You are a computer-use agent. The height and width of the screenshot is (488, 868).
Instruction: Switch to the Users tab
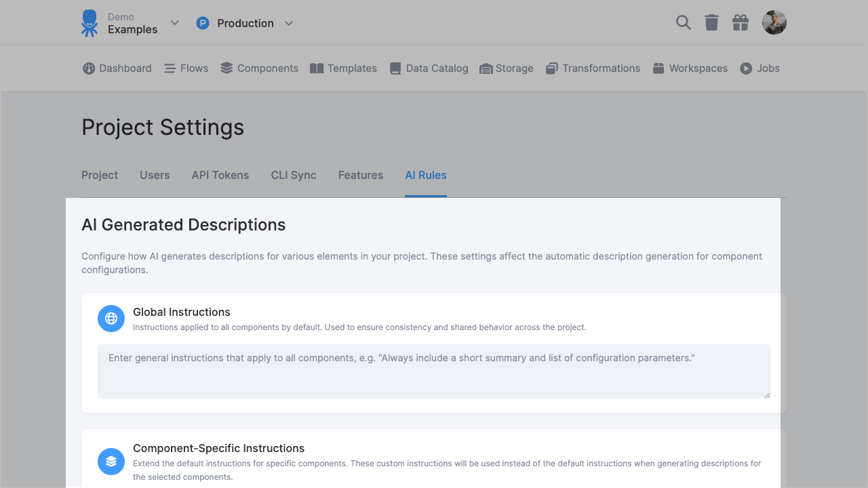click(155, 175)
